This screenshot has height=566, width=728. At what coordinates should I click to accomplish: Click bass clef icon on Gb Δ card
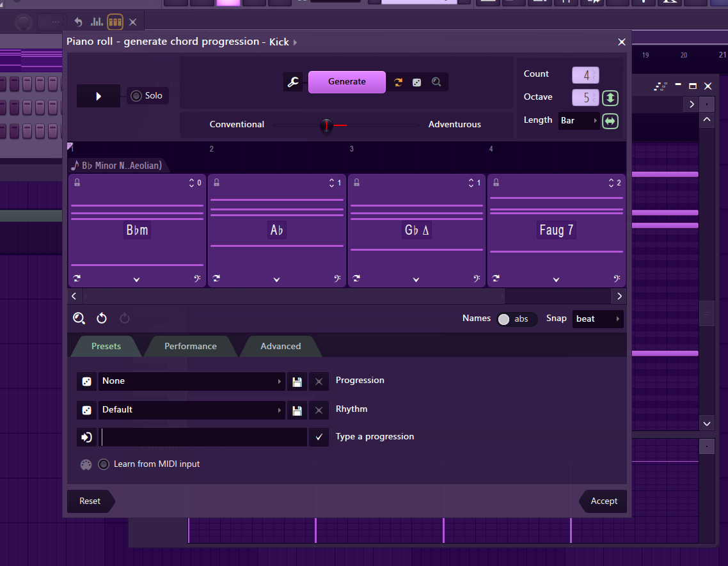pyautogui.click(x=477, y=279)
